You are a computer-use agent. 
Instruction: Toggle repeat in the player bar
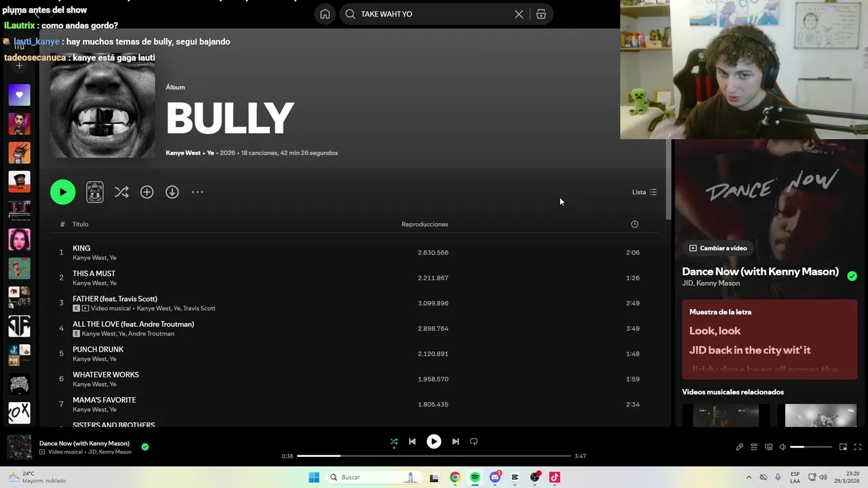pyautogui.click(x=474, y=441)
